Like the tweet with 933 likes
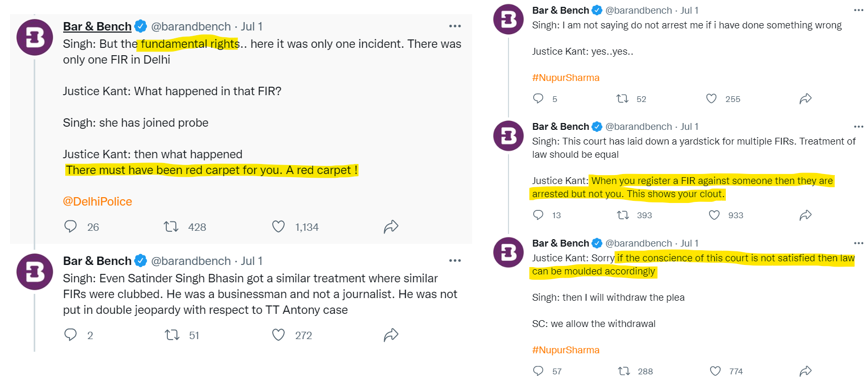The image size is (868, 378). point(714,215)
